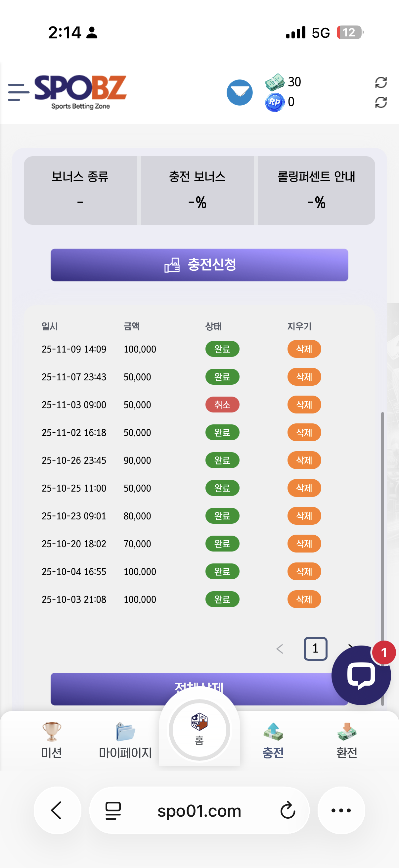Go to the 홈 screen

pyautogui.click(x=199, y=730)
